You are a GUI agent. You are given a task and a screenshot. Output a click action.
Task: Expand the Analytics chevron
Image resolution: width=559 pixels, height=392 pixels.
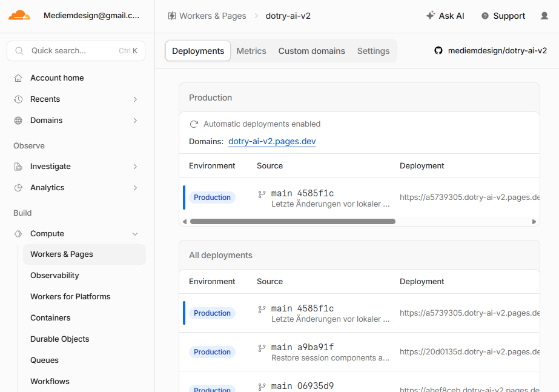(135, 188)
